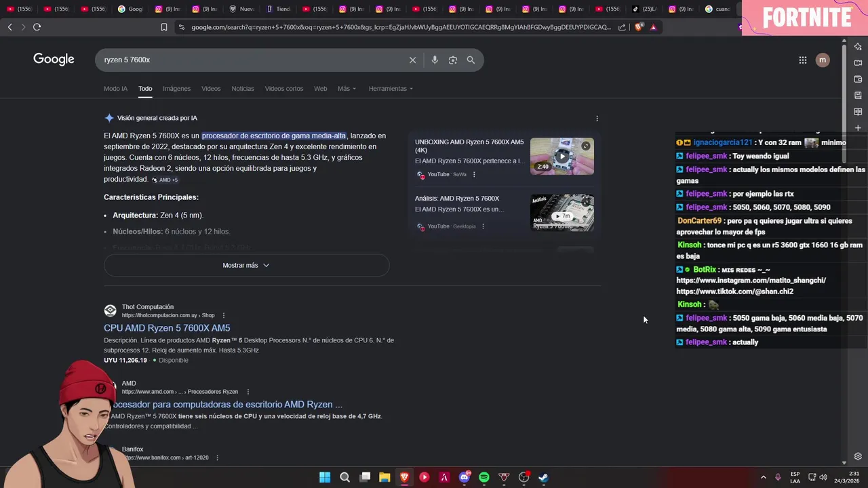
Task: Reload the page with the refresh icon
Action: (x=37, y=27)
